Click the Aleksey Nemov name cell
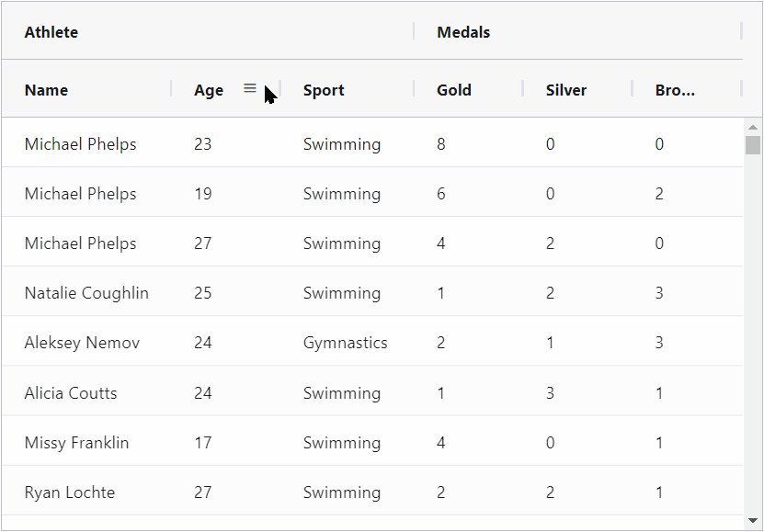The image size is (764, 532). pos(82,343)
